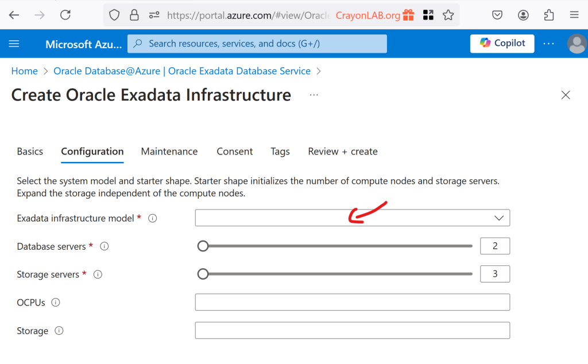588x364 pixels.
Task: Reload the page with the browser refresh button
Action: (65, 15)
